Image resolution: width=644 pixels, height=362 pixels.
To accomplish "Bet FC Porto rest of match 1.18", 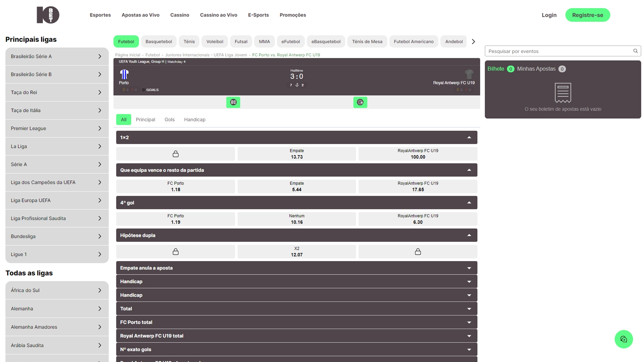I will (175, 186).
